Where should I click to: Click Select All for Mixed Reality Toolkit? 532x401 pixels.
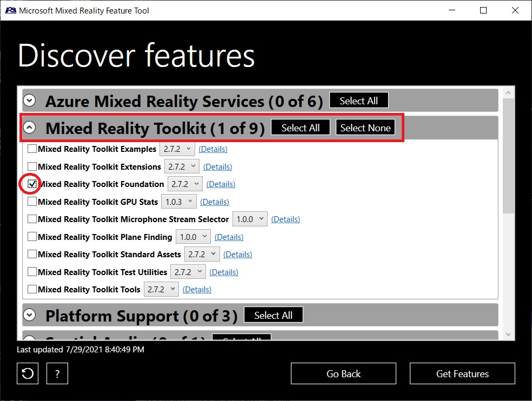pos(300,128)
